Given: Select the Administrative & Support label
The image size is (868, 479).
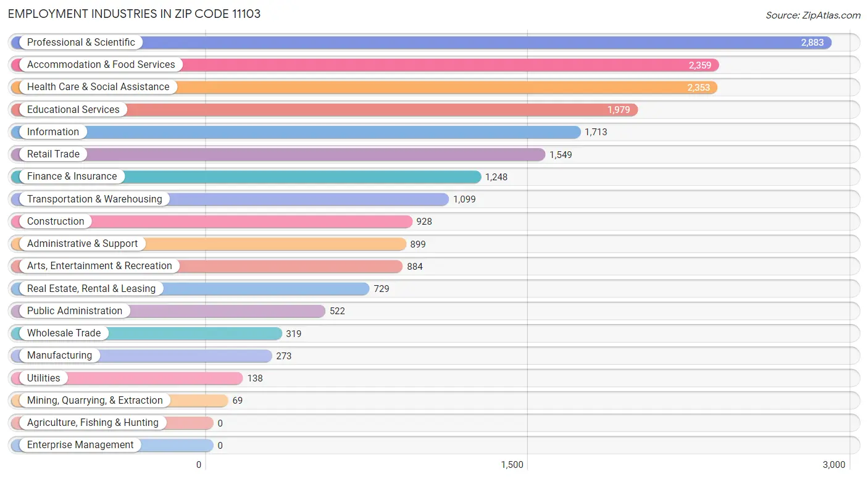Looking at the screenshot, I should 82,244.
